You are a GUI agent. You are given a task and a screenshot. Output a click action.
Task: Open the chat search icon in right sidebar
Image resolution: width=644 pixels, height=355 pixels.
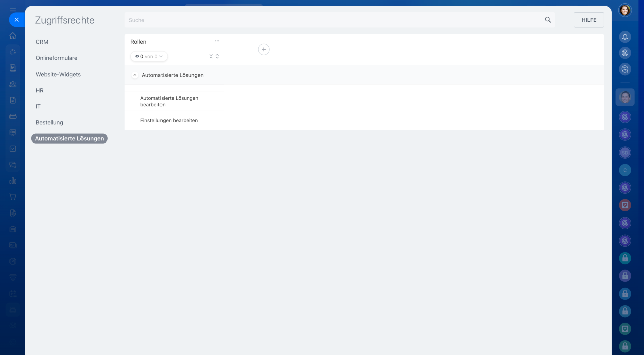click(x=625, y=70)
